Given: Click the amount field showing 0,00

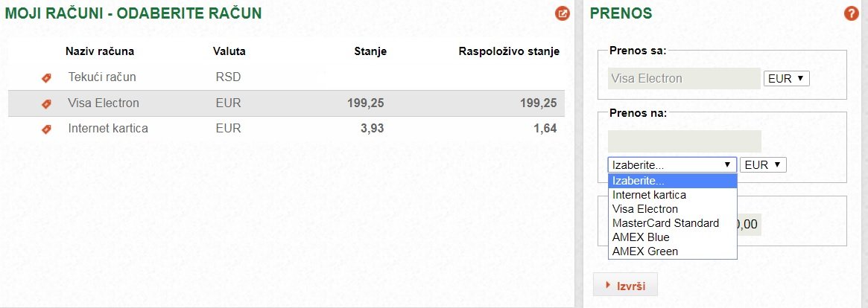Looking at the screenshot, I should 749,225.
